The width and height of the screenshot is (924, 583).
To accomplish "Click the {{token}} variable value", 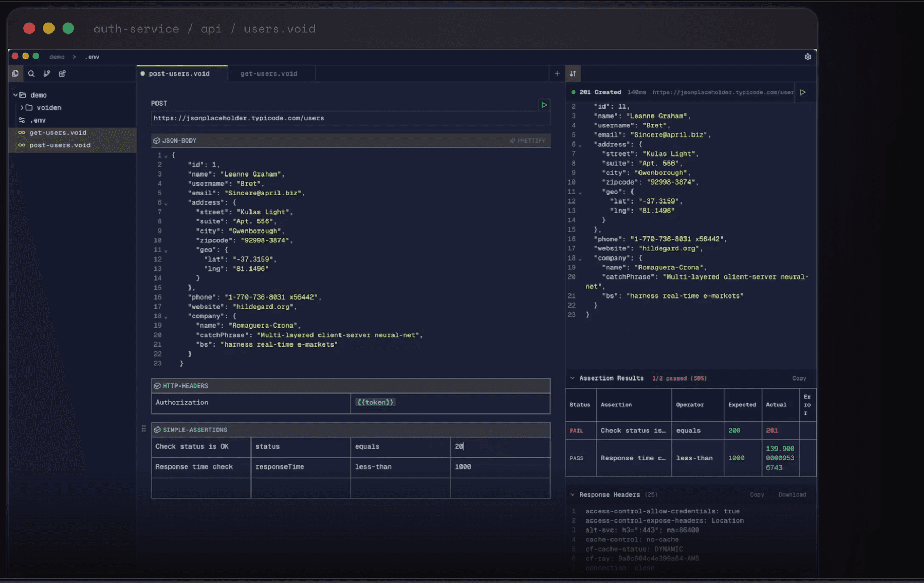I will click(375, 402).
